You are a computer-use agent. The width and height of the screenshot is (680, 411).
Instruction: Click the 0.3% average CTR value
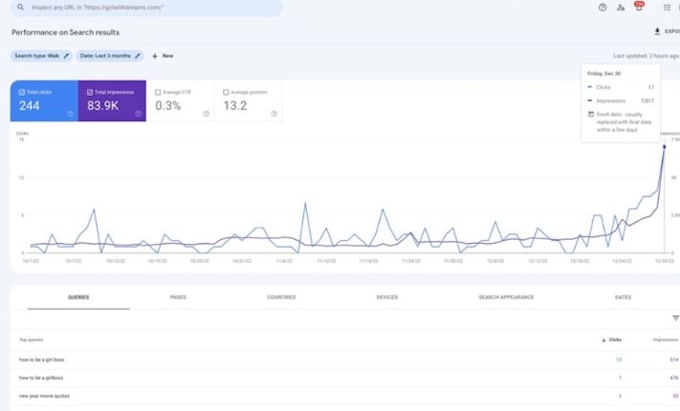(168, 105)
